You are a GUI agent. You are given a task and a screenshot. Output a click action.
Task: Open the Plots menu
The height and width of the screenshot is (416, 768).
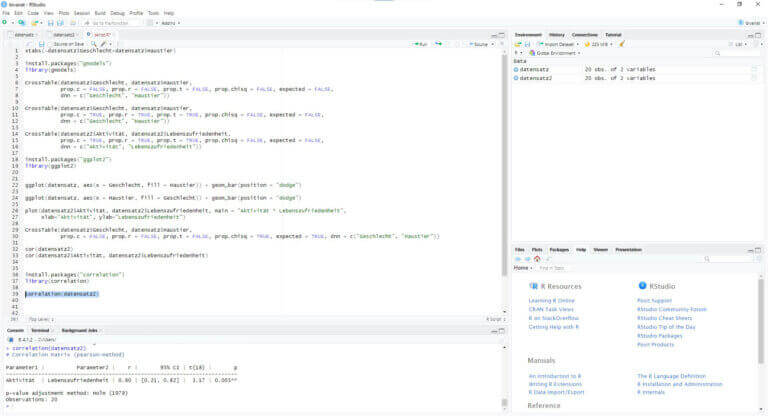point(64,13)
